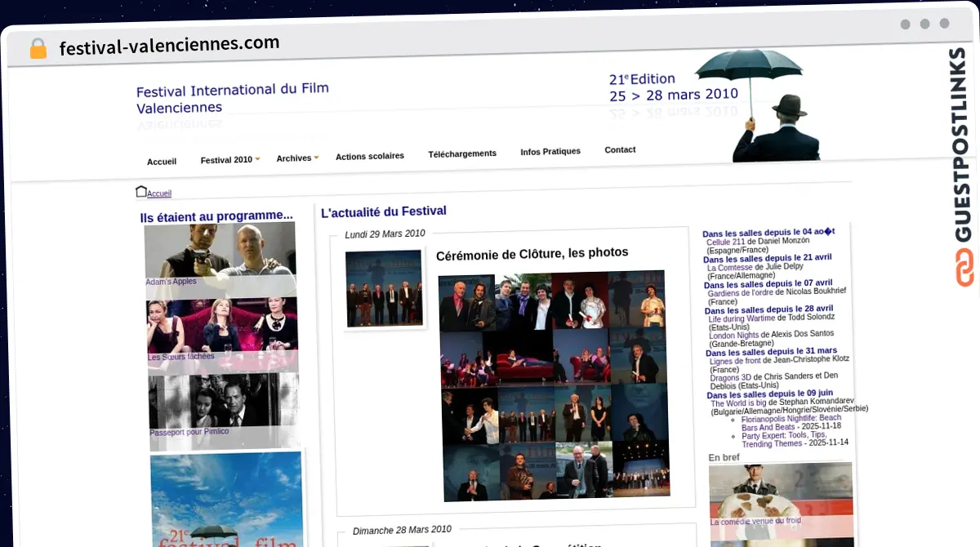This screenshot has height=547, width=980.
Task: Click the home icon in the breadcrumb
Action: point(140,190)
